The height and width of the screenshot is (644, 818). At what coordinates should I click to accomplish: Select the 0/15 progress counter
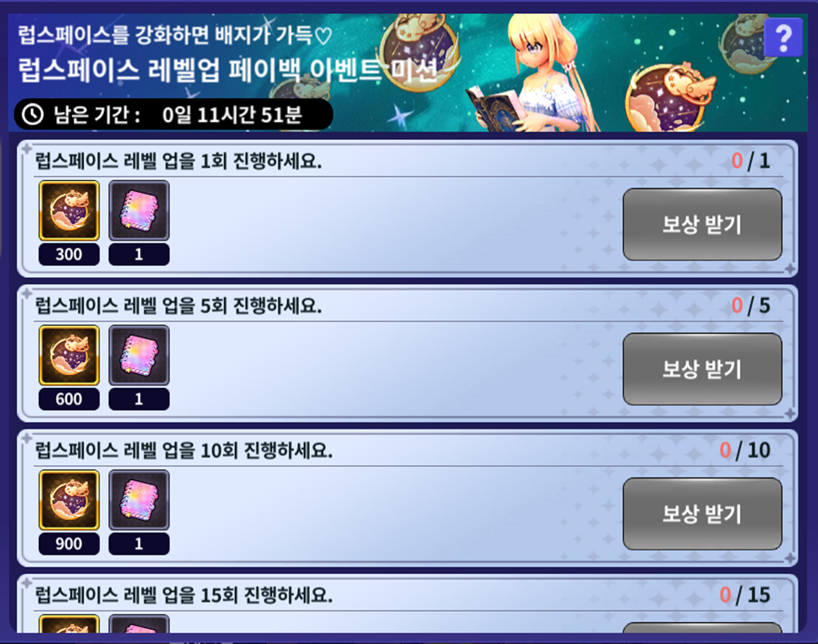tap(745, 595)
